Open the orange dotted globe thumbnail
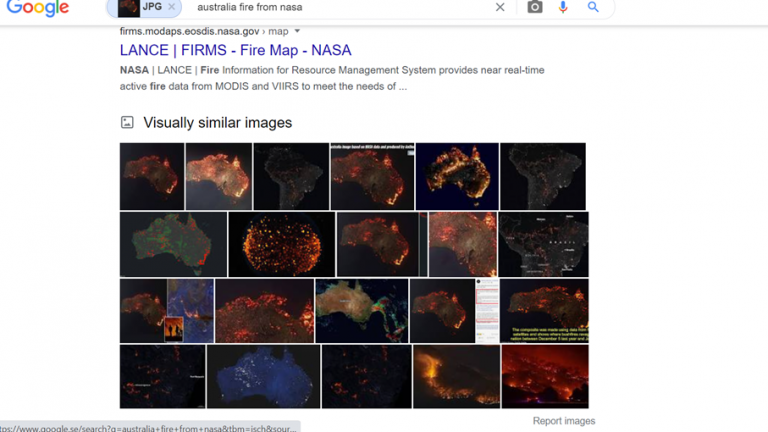 [282, 244]
